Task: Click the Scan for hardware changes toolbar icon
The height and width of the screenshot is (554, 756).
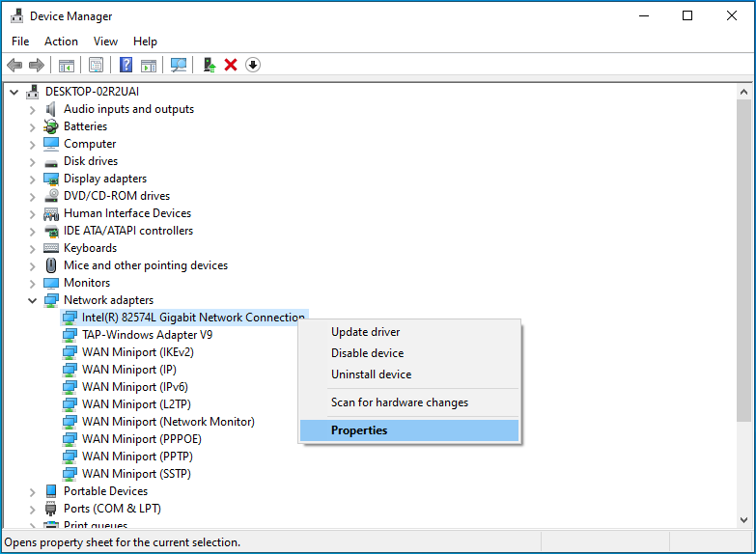Action: [x=179, y=65]
